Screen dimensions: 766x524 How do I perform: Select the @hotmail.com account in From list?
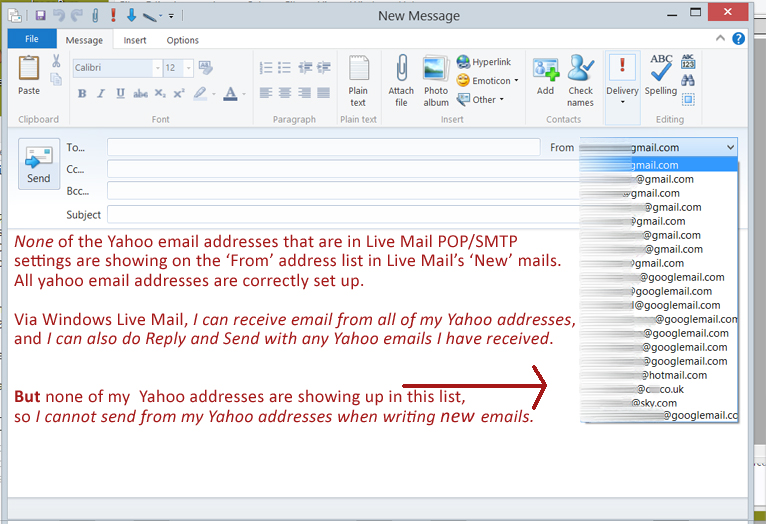[x=659, y=375]
